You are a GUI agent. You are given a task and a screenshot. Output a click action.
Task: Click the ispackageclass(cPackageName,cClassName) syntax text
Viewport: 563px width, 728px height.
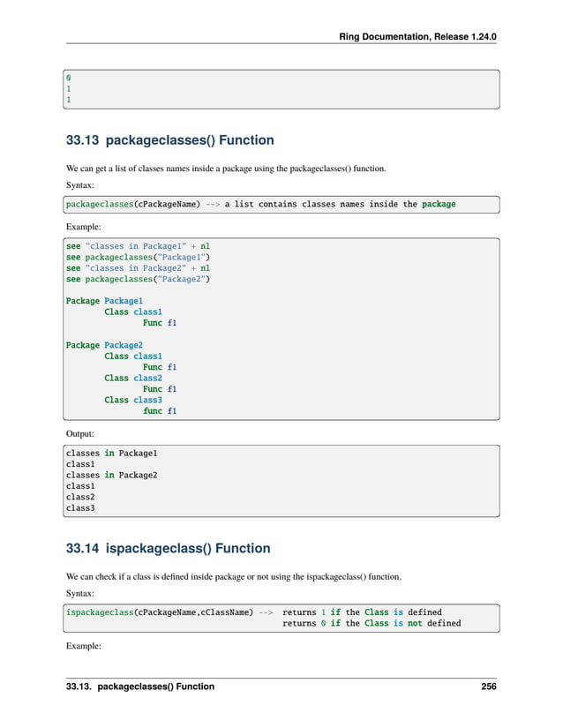pos(160,612)
